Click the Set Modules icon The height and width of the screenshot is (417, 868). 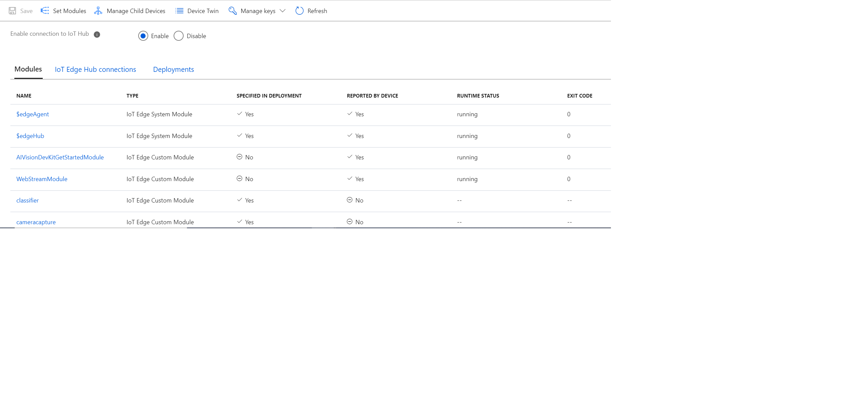point(45,11)
